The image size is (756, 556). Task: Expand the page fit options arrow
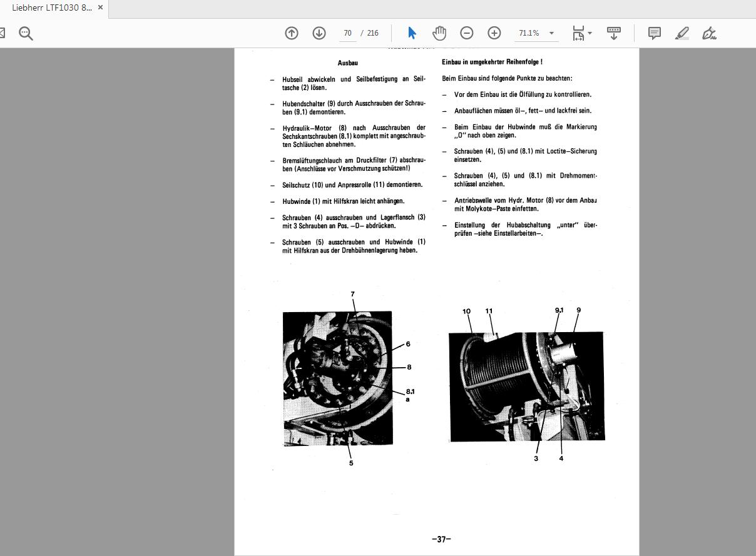point(590,33)
